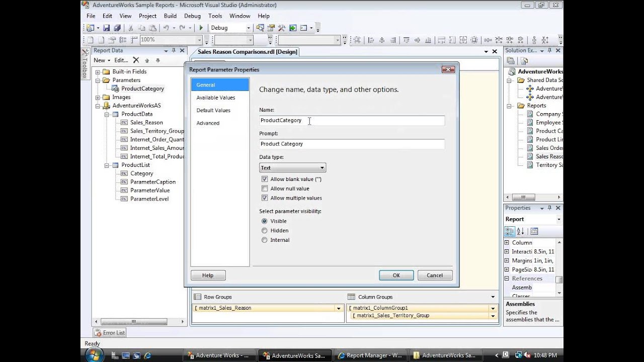Viewport: 644px width, 362px height.
Task: Open the Tools menu
Action: coord(215,16)
